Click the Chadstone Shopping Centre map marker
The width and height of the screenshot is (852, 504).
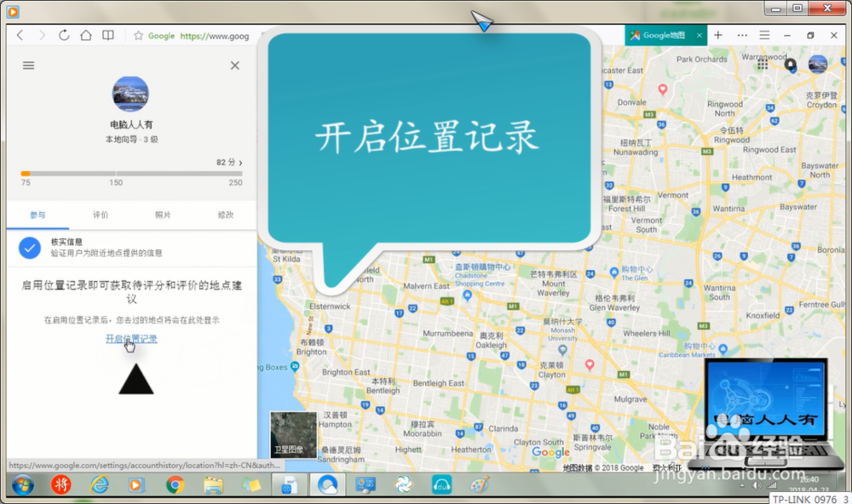click(x=467, y=295)
